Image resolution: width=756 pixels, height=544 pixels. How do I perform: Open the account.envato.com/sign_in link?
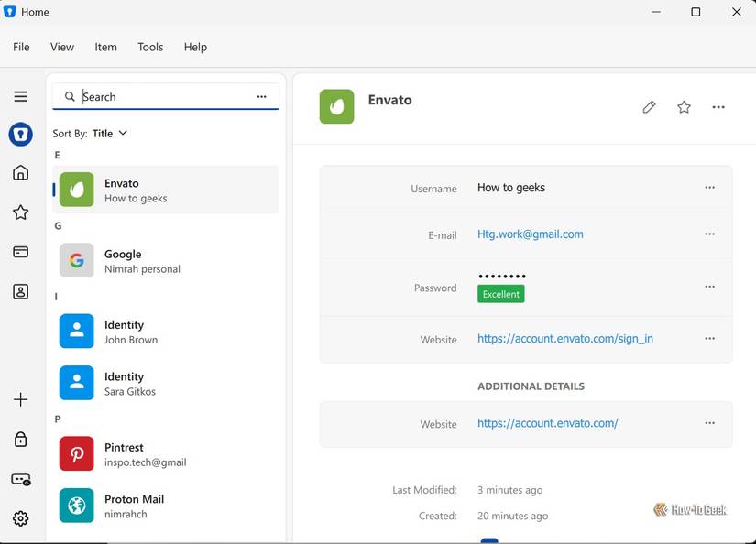click(565, 339)
